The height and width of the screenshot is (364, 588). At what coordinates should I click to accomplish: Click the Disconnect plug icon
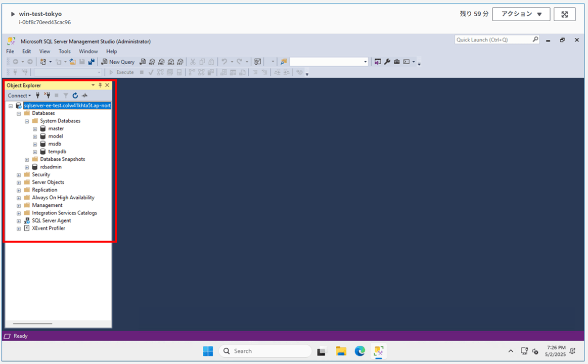point(47,96)
